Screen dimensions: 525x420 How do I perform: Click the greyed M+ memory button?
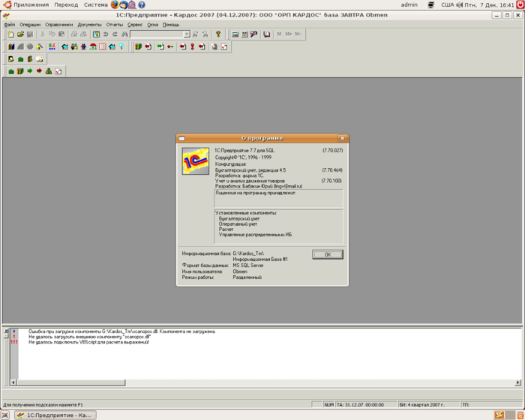[x=289, y=34]
